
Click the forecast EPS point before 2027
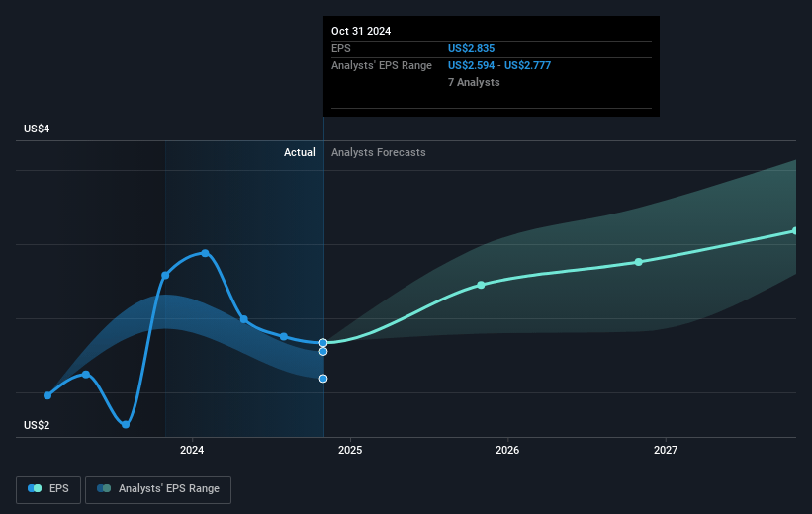click(639, 262)
